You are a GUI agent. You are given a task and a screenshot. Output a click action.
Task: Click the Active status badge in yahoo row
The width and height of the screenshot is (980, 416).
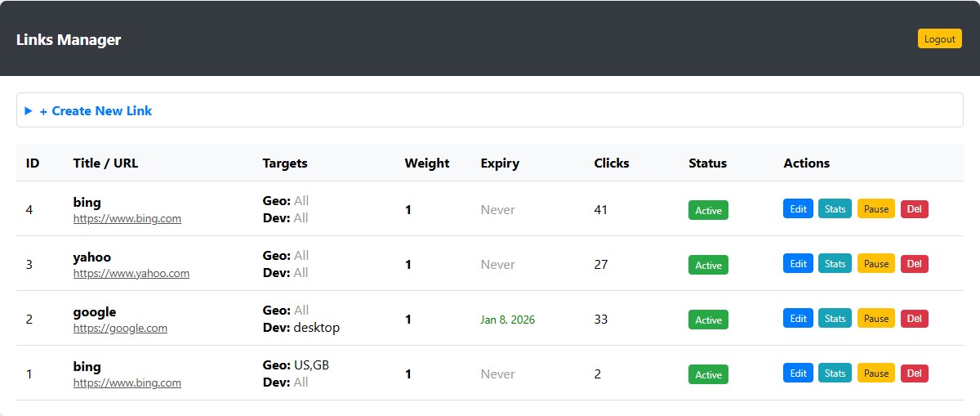(x=708, y=265)
